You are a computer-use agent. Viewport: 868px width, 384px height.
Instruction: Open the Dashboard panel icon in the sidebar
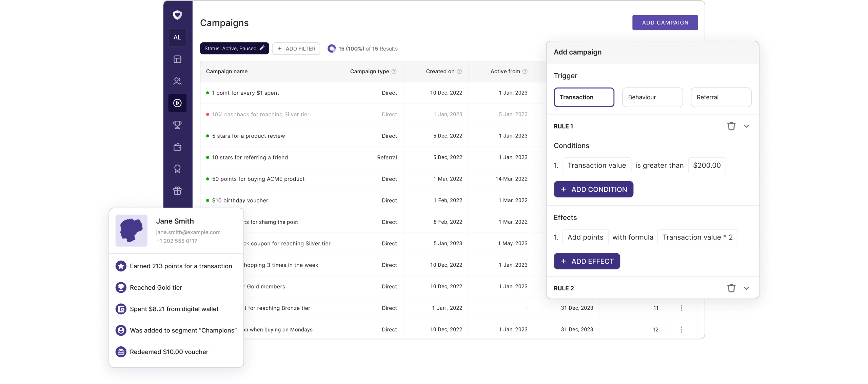click(177, 59)
